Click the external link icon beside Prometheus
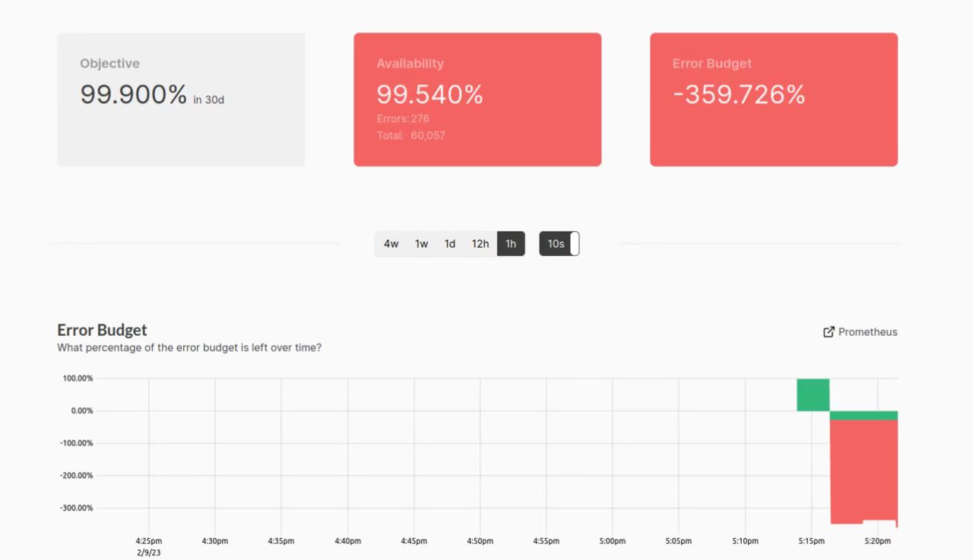 tap(829, 332)
